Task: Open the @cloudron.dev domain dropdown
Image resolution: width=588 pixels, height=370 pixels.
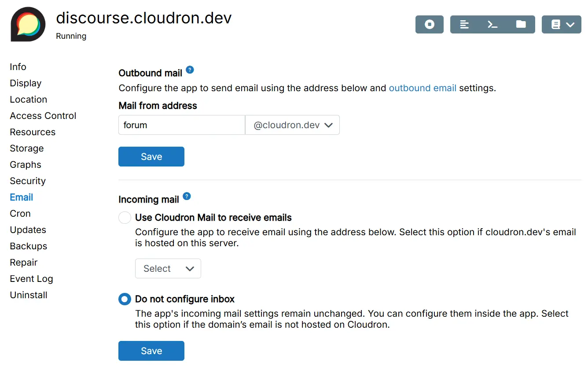Action: tap(292, 125)
